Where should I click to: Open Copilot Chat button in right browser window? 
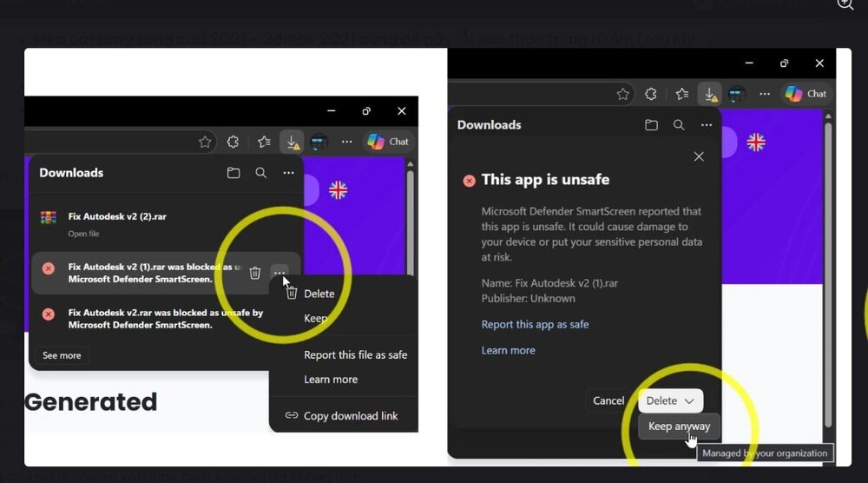pos(806,94)
